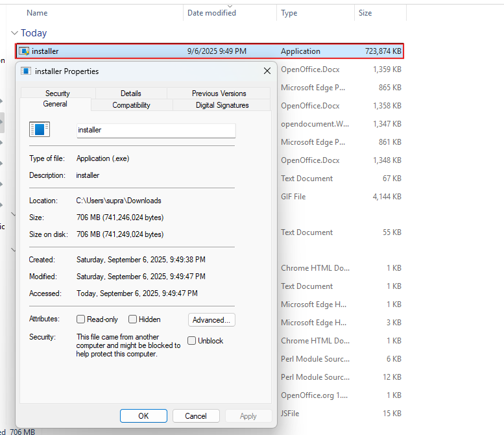The width and height of the screenshot is (504, 435).
Task: Enable the Read-only attribute checkbox
Action: [81, 319]
